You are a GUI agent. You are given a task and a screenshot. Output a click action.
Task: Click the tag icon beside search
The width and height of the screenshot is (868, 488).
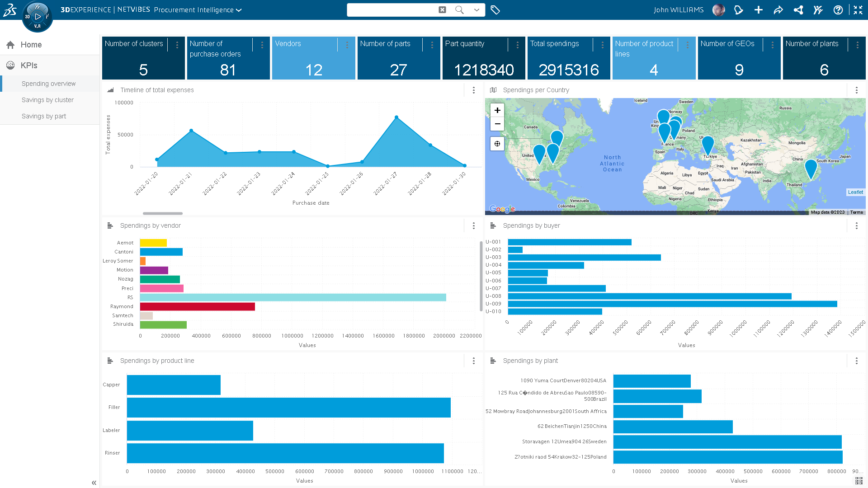495,10
